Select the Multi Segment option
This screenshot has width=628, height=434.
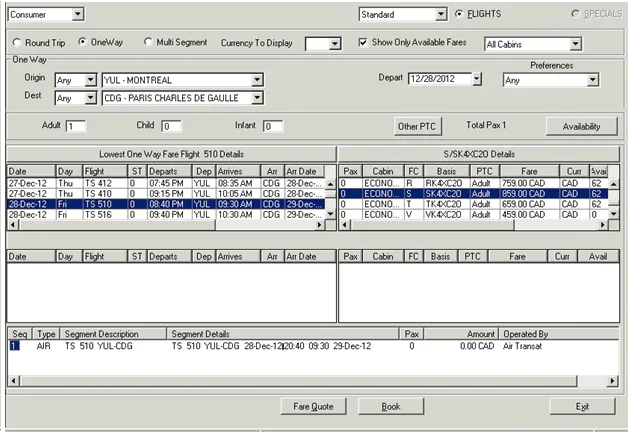coord(148,42)
